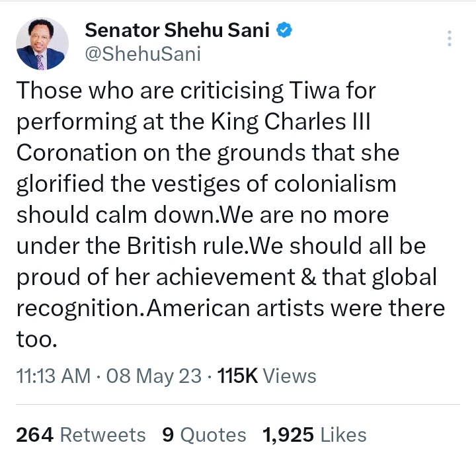Check the 115K Views analytics
476x455 pixels.
267,376
